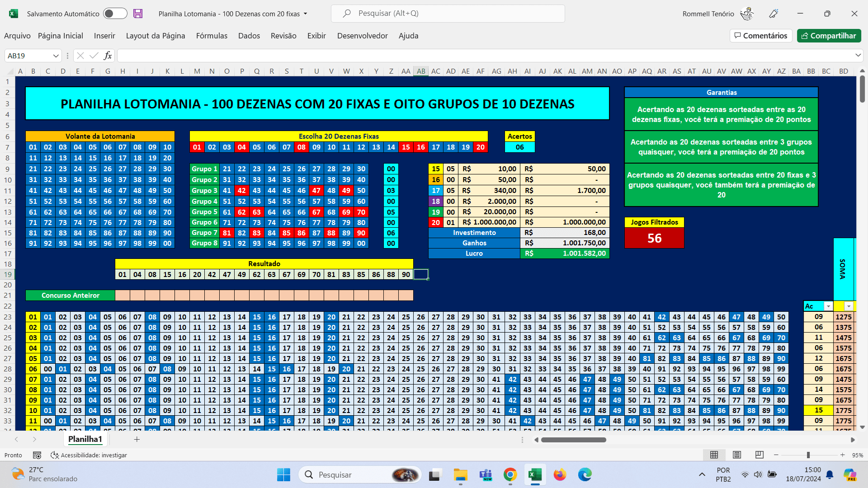This screenshot has height=488, width=868.
Task: Open the Dados tab
Action: coord(249,36)
